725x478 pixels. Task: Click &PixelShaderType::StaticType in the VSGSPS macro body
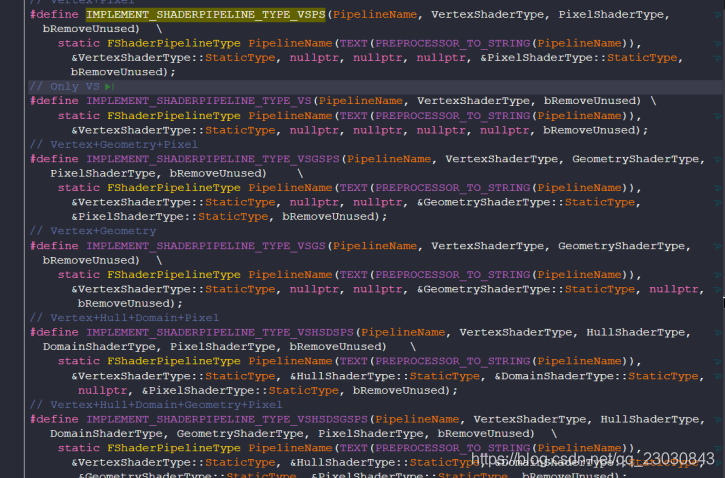pos(170,216)
